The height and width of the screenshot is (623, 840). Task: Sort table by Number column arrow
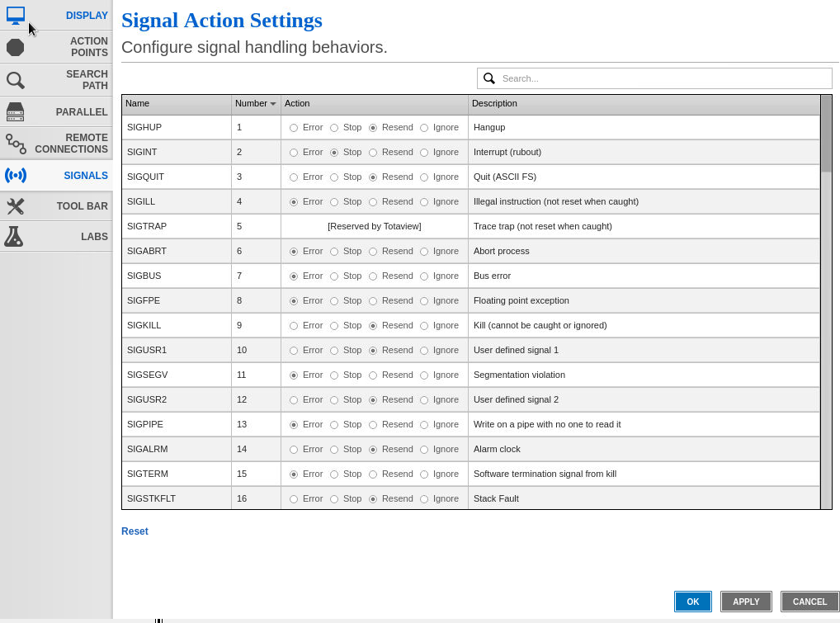click(x=273, y=104)
